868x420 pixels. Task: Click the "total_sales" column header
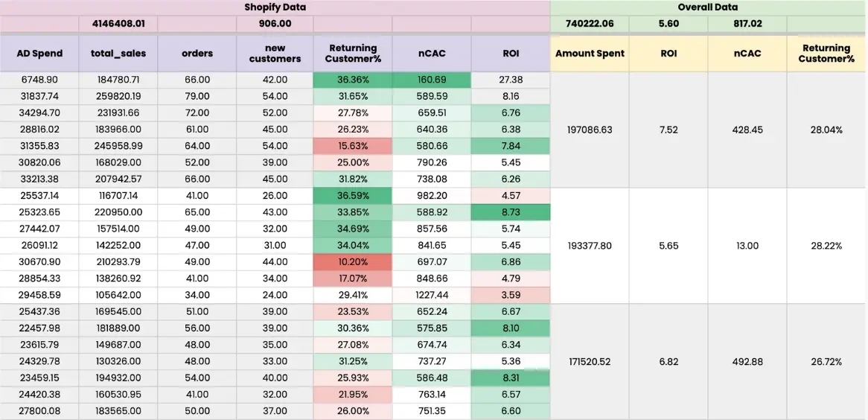[118, 54]
